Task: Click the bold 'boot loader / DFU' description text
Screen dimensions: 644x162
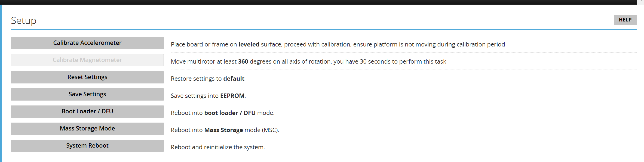Action: 230,113
